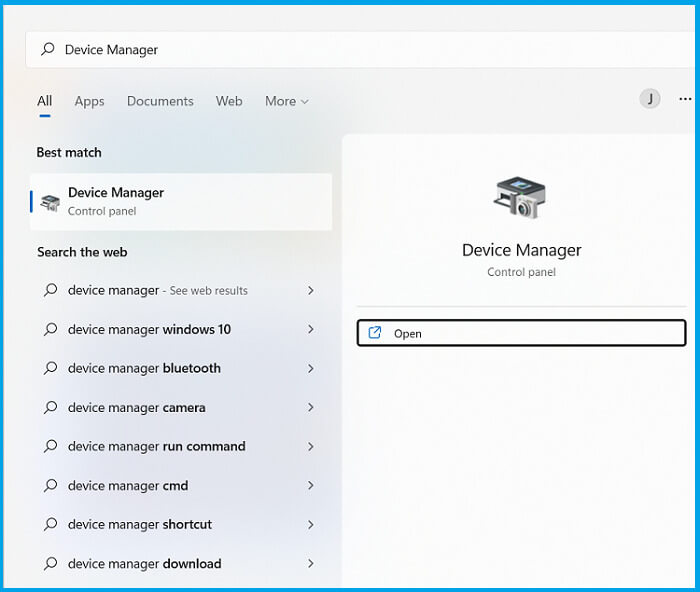Click search icon beside 'device manager cmd'
This screenshot has height=592, width=700.
[x=50, y=486]
